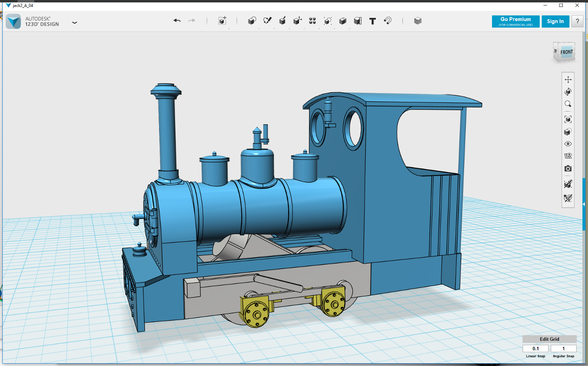Open the Material tool

[x=418, y=21]
